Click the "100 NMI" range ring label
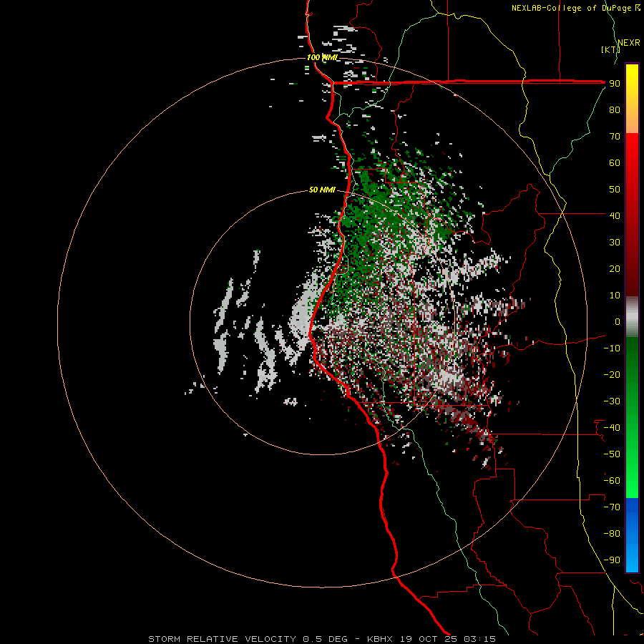 pyautogui.click(x=323, y=57)
